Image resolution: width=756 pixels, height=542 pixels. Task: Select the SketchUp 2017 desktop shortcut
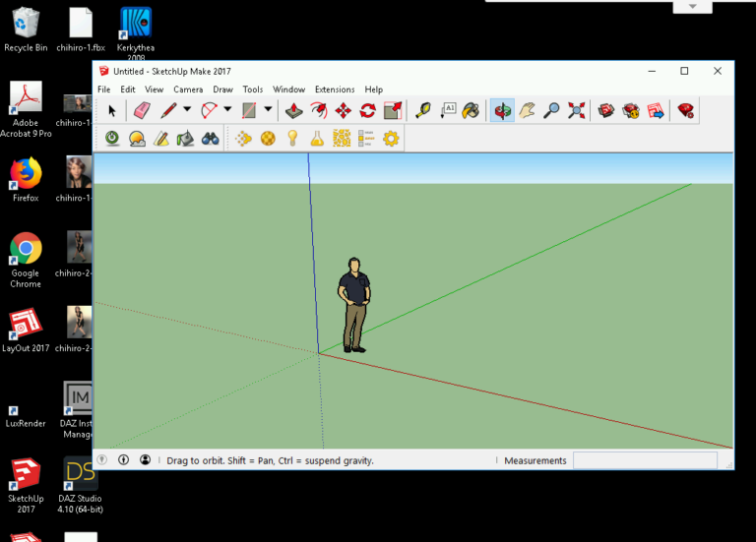coord(26,486)
